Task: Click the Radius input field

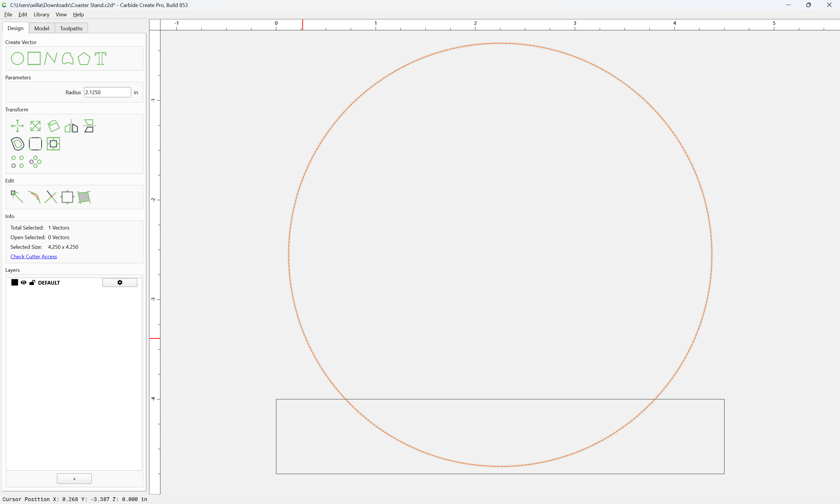Action: click(107, 92)
